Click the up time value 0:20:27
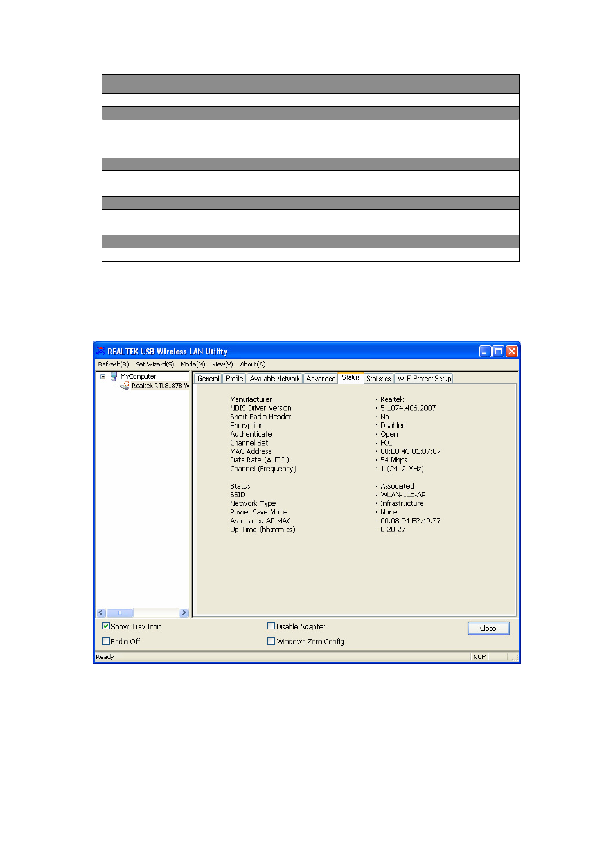613x868 pixels. [393, 530]
